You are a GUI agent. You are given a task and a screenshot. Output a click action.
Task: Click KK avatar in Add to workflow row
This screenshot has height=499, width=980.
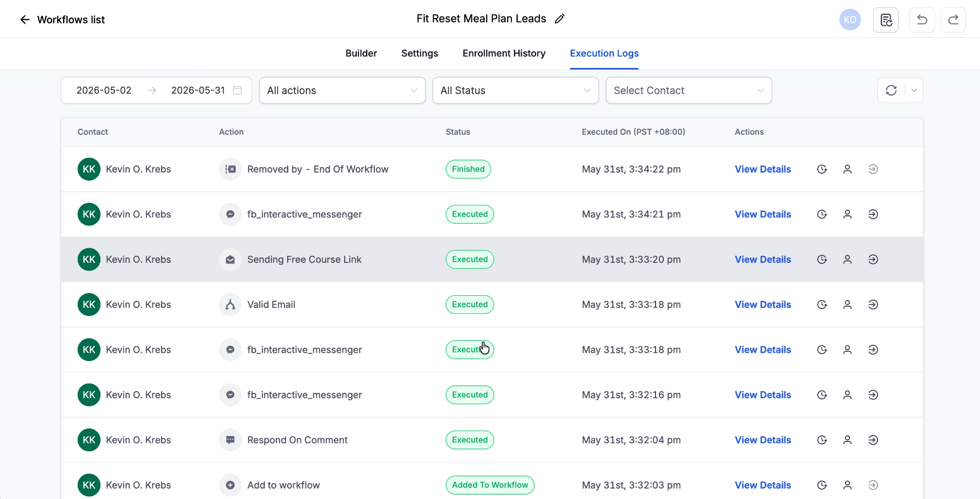(89, 485)
